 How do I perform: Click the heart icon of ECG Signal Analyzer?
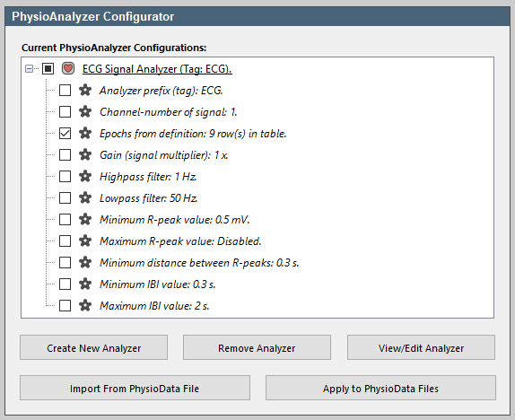click(68, 69)
